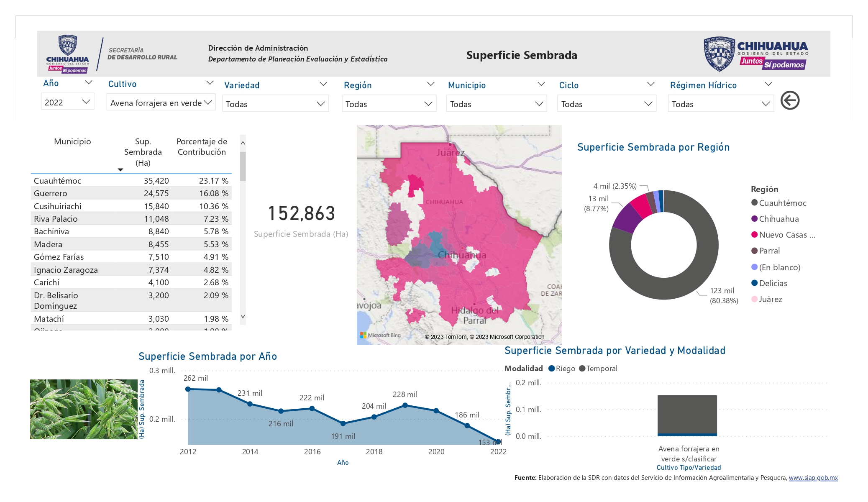Select the Gómez Farías row in the table
Screen dimensions: 868x502
click(x=131, y=257)
